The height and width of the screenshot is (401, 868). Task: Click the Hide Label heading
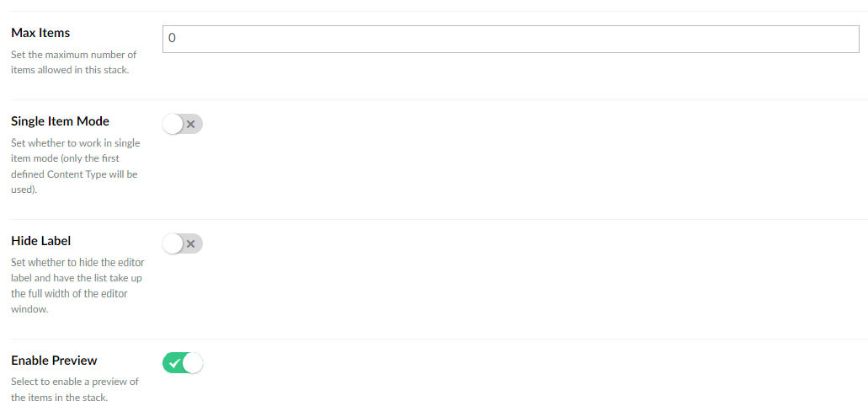40,241
